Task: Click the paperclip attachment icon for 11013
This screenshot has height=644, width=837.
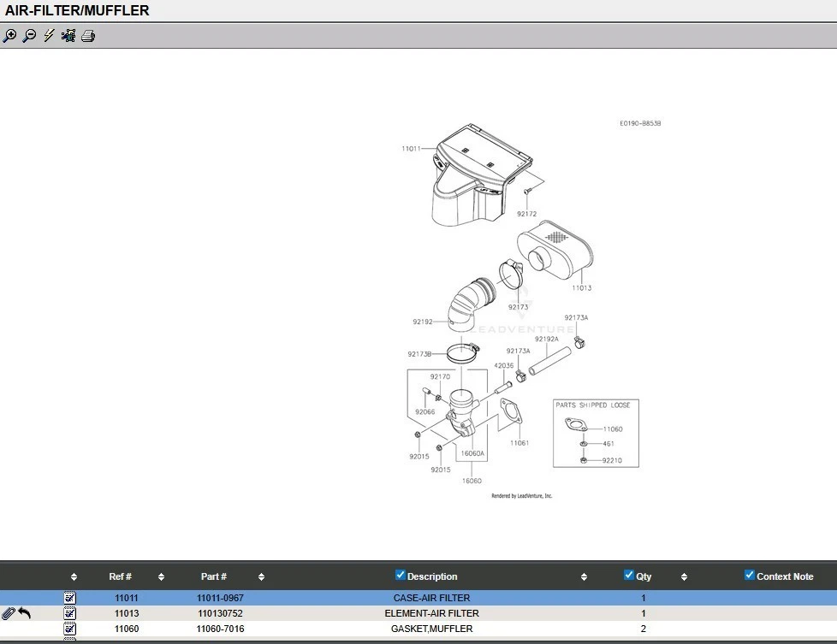Action: [9, 613]
